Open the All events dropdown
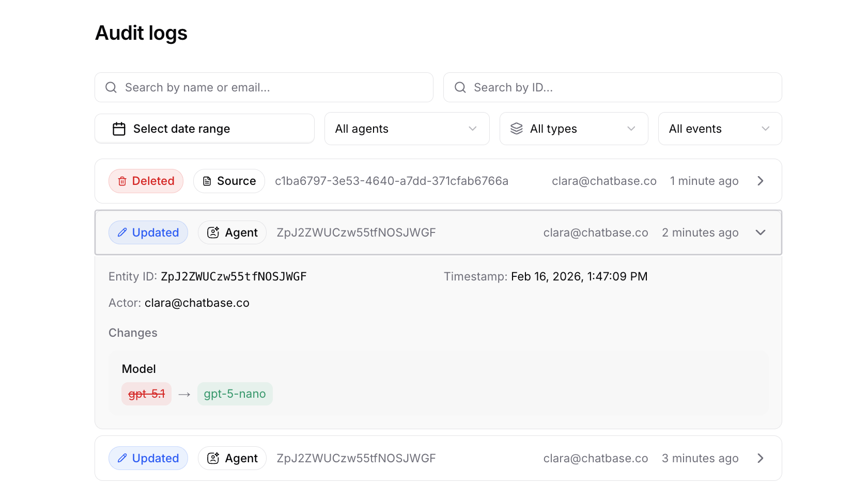 tap(720, 129)
